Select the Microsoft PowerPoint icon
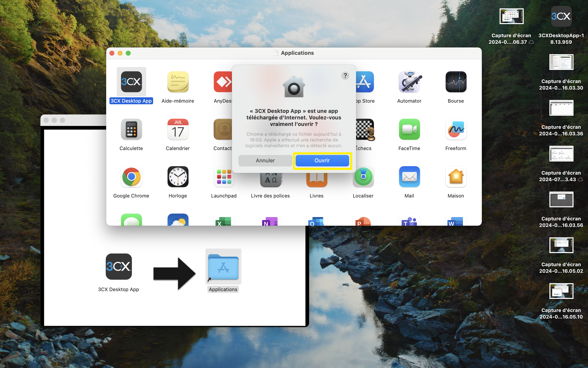 (363, 220)
